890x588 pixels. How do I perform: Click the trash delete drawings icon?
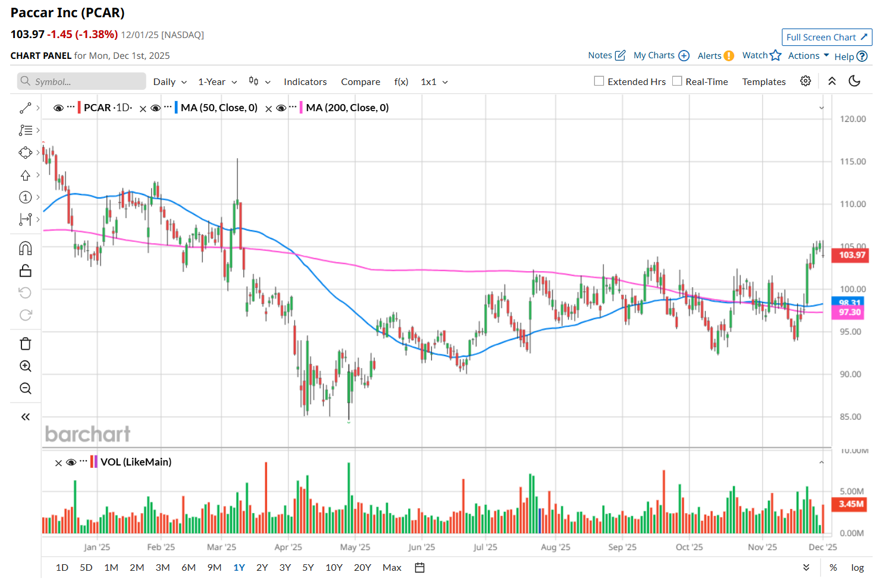pos(26,344)
